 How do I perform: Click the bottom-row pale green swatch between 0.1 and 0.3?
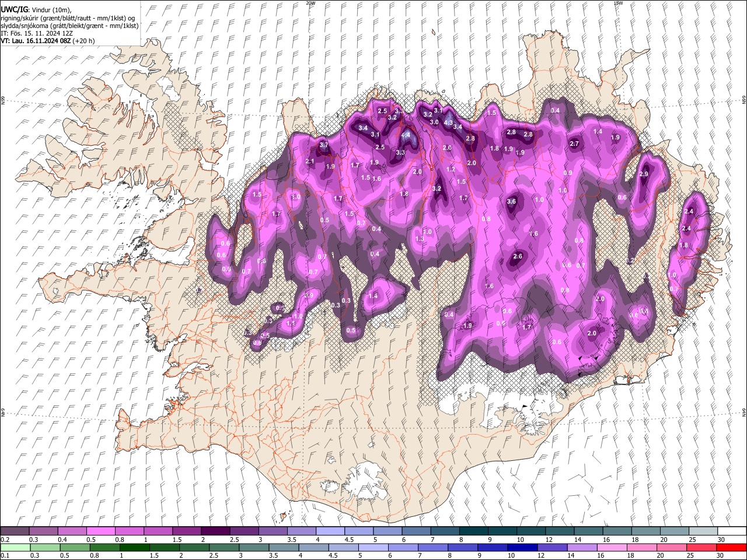click(x=15, y=547)
